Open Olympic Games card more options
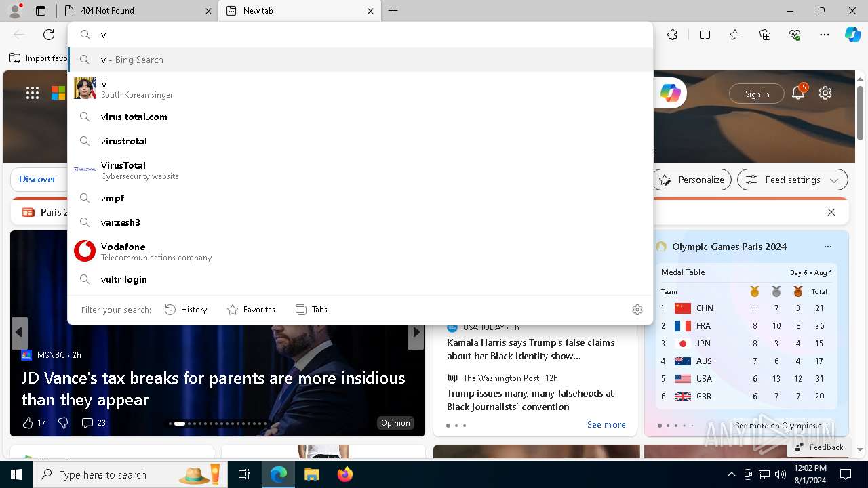This screenshot has height=488, width=868. [x=827, y=247]
